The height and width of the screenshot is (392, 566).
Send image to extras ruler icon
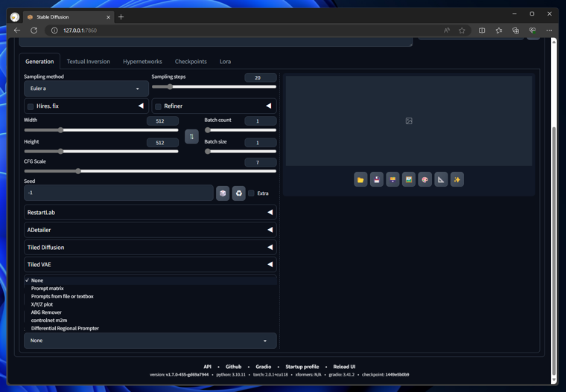click(441, 179)
